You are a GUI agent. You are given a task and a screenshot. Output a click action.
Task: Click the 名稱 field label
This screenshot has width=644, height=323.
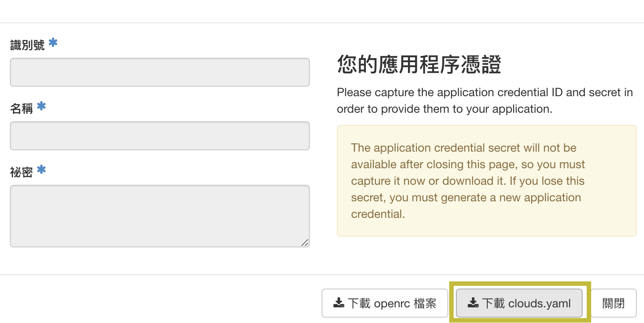(21, 109)
